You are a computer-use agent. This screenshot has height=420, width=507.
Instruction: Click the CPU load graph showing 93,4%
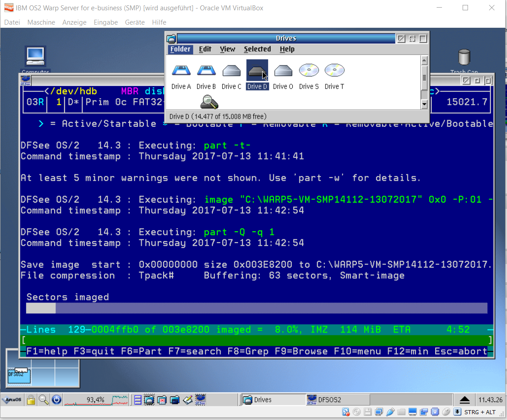tap(96, 400)
